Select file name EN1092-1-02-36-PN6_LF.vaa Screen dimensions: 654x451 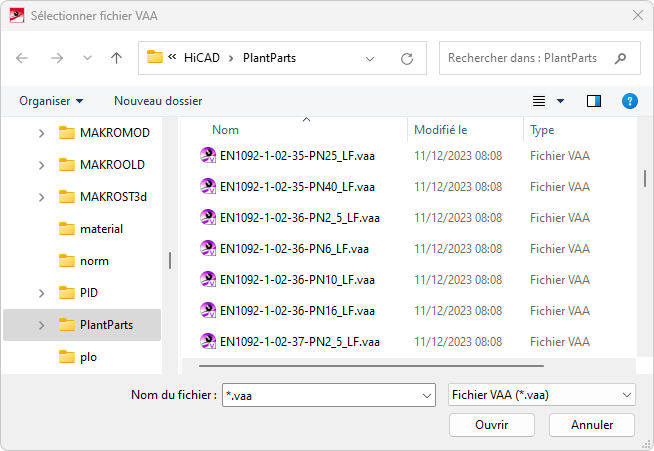pyautogui.click(x=294, y=249)
